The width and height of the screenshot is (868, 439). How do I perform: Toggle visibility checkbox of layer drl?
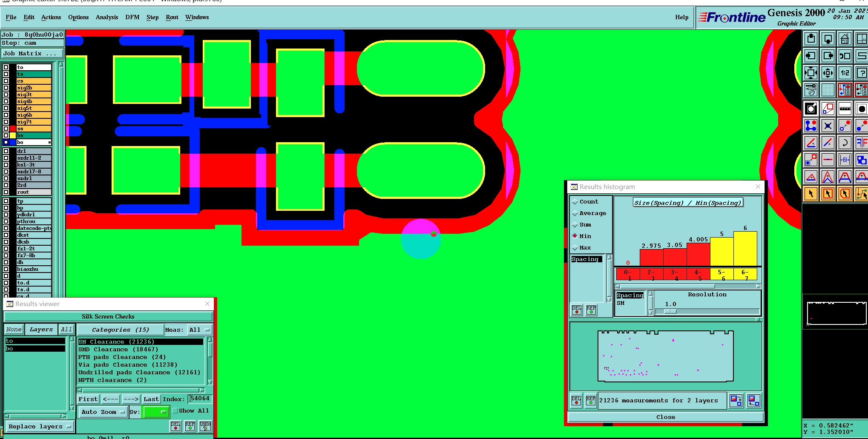tap(6, 151)
